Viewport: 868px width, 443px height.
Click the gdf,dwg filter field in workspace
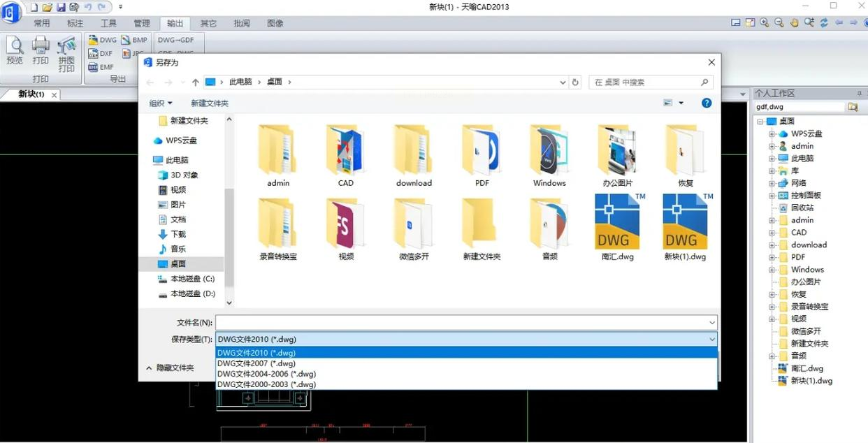pyautogui.click(x=800, y=107)
